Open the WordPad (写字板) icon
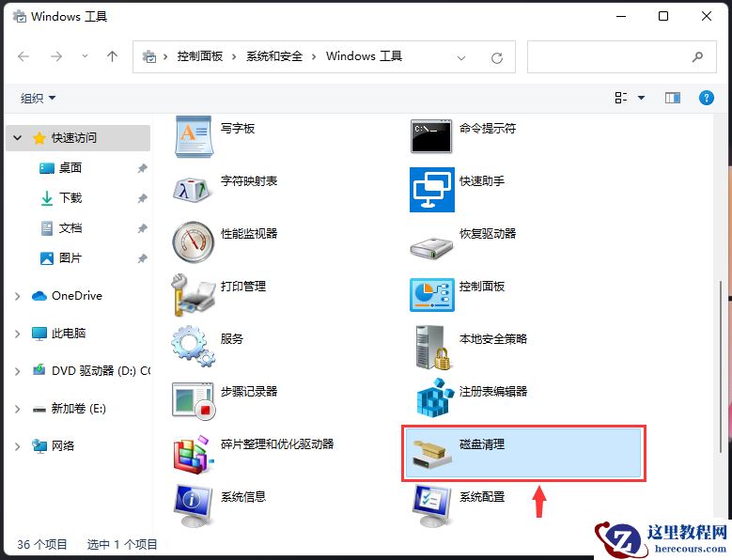Image resolution: width=732 pixels, height=560 pixels. point(195,137)
